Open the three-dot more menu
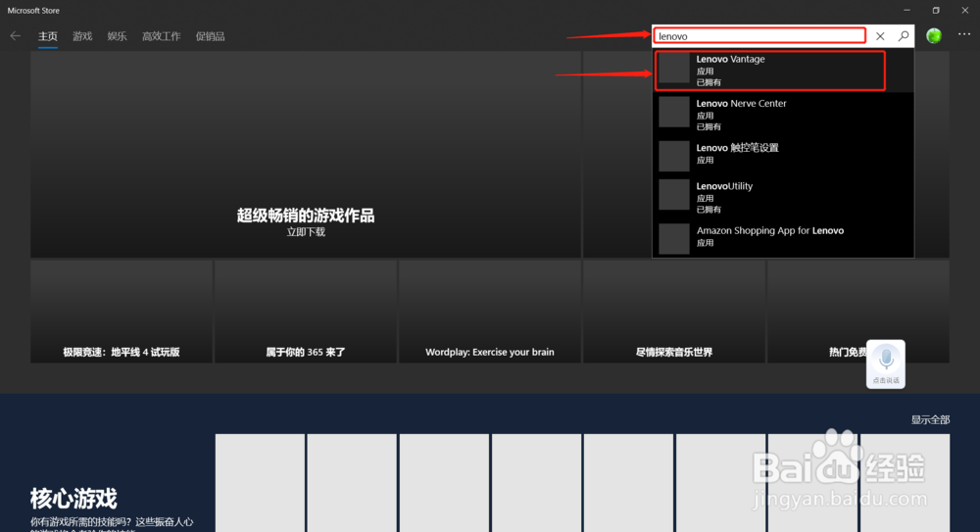 [x=964, y=34]
